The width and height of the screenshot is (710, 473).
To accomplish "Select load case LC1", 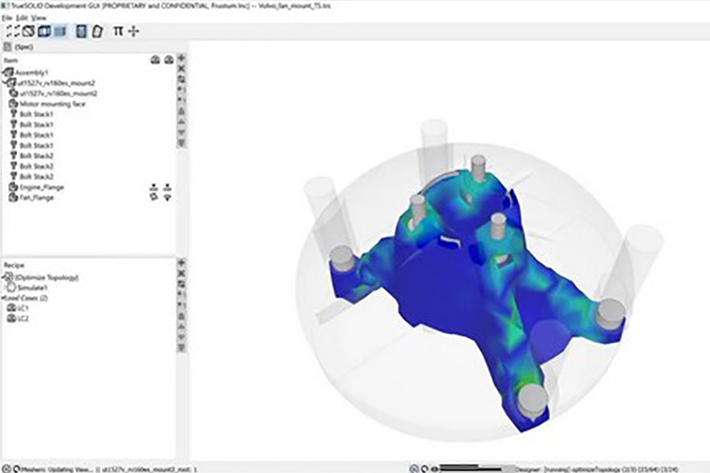I will pos(22,308).
